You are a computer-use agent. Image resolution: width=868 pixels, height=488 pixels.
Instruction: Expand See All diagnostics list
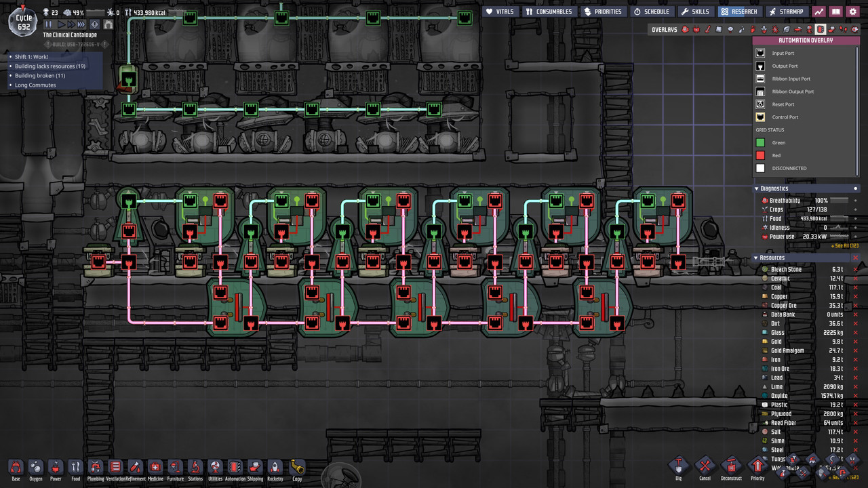(x=845, y=245)
